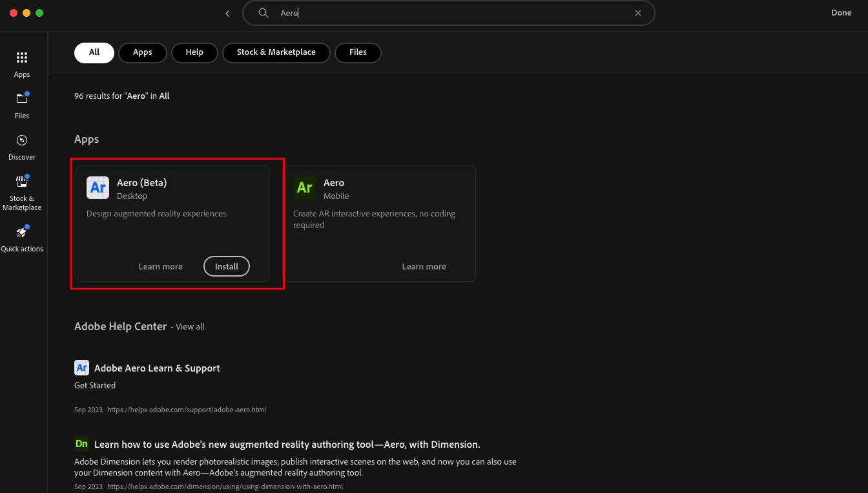
Task: Open View all next to Adobe Help Center
Action: coord(191,327)
